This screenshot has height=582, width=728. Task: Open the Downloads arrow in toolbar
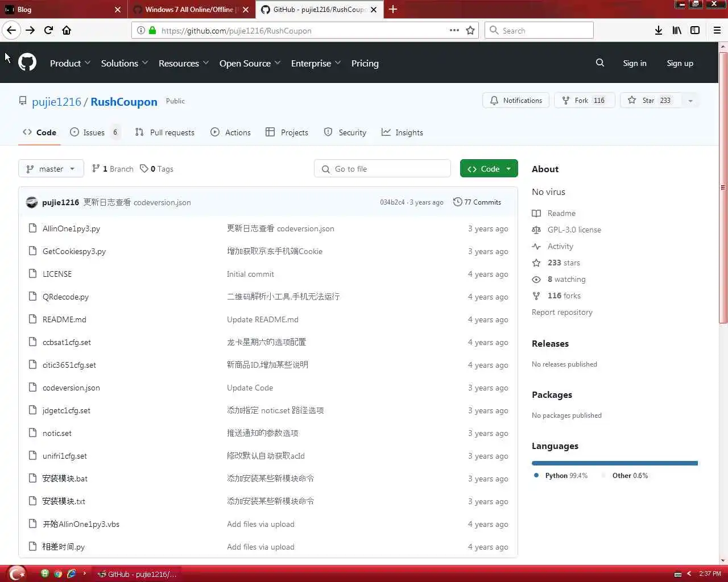[658, 30]
